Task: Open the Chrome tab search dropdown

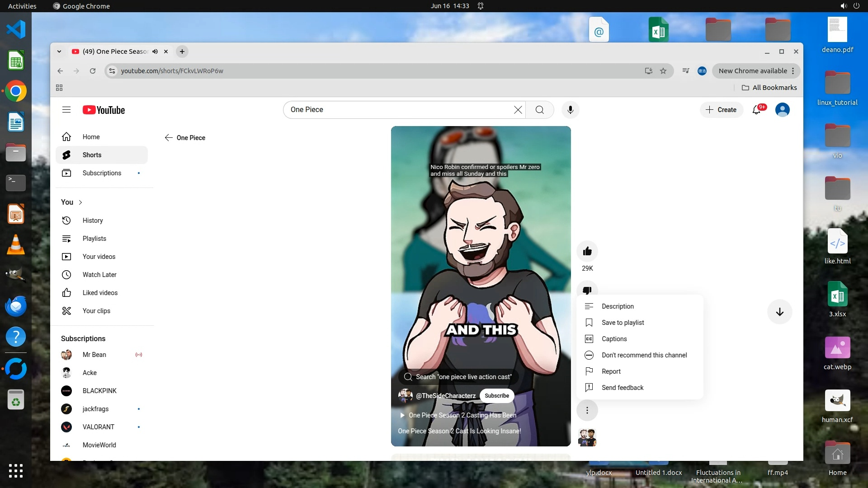Action: [x=59, y=52]
